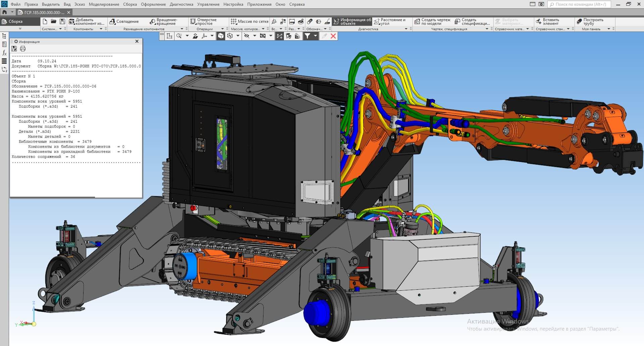Image resolution: width=644 pixels, height=346 pixels.
Task: Open the variables fx panel
Action: (x=4, y=53)
